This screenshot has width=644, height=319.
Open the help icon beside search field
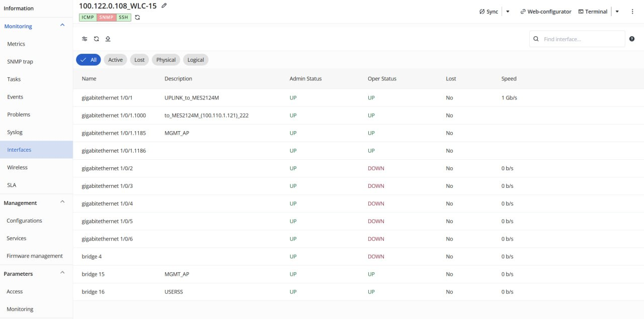click(x=632, y=39)
